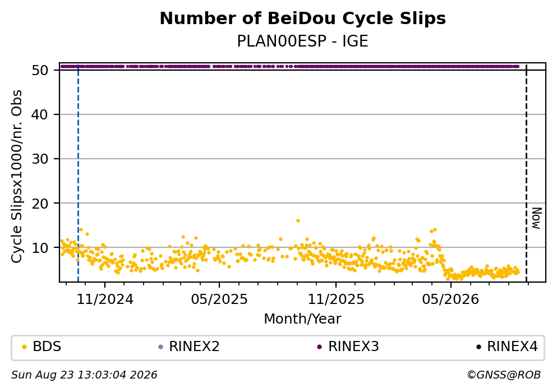Click the PLAN00ESP - IGE subtitle
The width and height of the screenshot is (557, 392).
(303, 41)
